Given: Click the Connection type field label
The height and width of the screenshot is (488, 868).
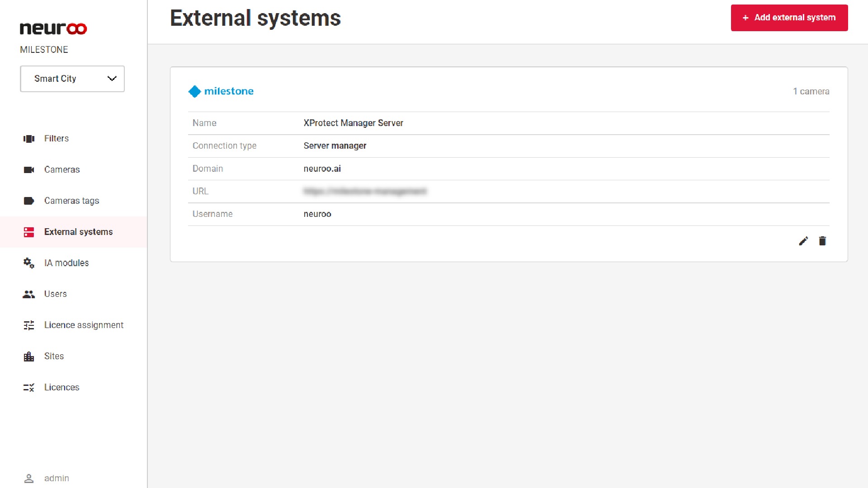Looking at the screenshot, I should pyautogui.click(x=224, y=146).
